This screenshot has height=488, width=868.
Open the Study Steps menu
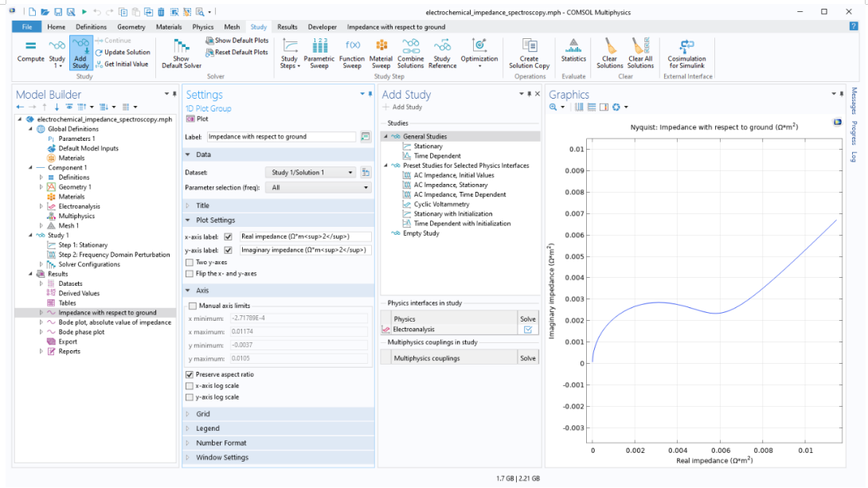[290, 53]
